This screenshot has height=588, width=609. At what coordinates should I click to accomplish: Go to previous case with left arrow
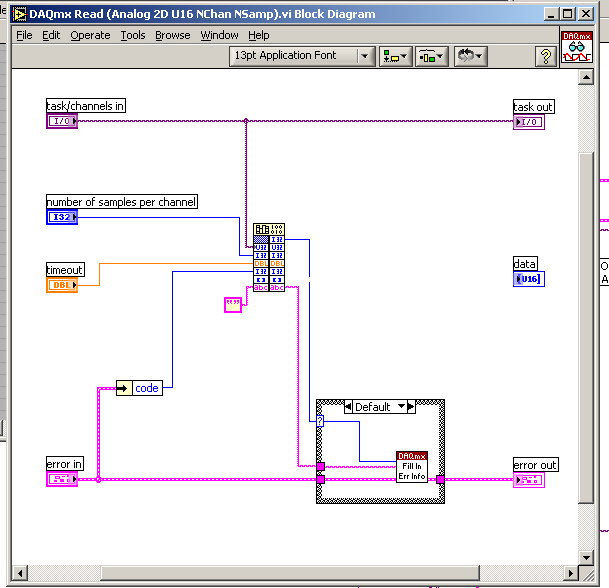(348, 407)
